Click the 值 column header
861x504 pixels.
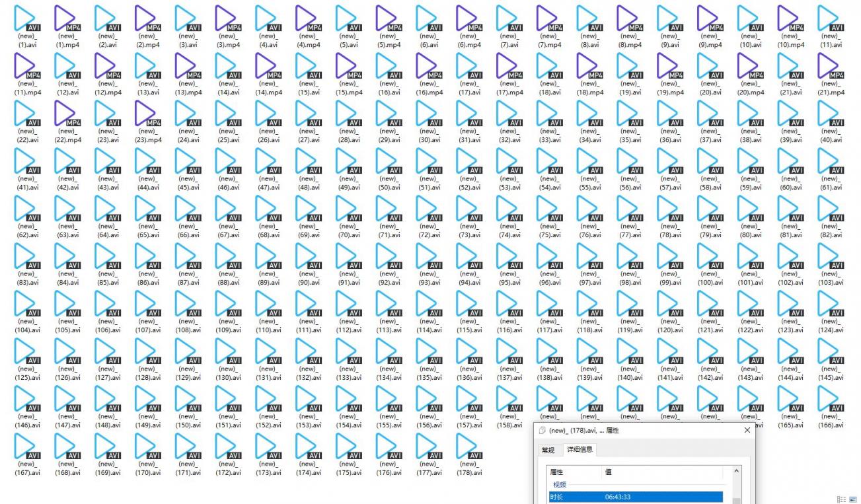[x=609, y=472]
